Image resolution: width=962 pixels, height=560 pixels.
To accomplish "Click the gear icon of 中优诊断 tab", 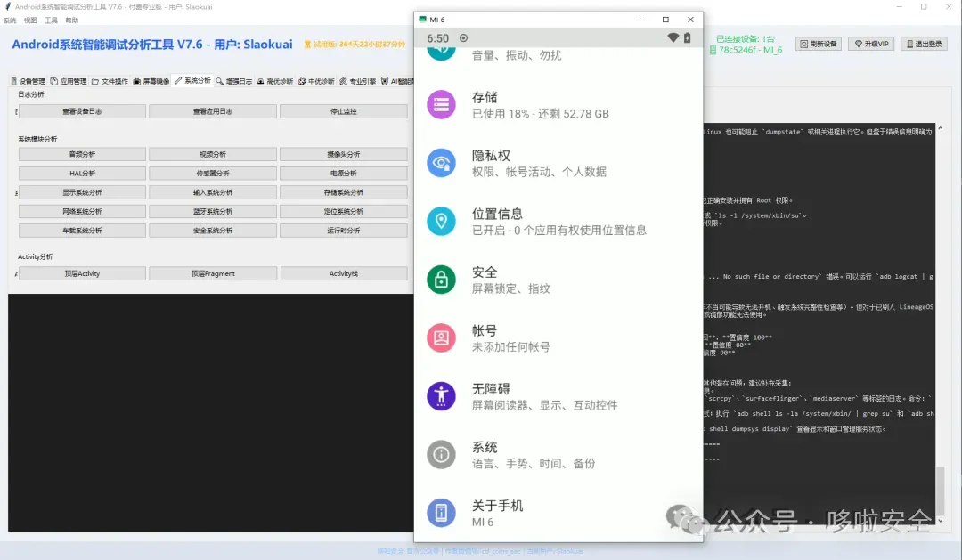I will click(x=302, y=81).
